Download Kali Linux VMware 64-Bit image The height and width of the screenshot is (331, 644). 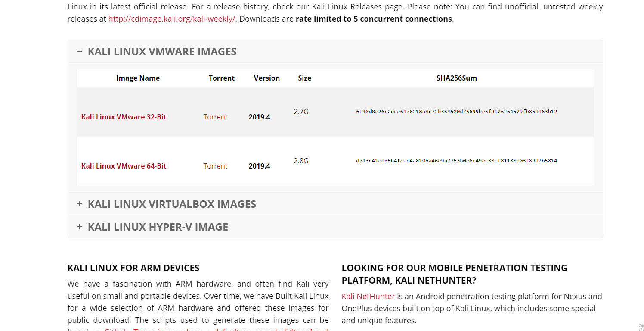click(124, 166)
